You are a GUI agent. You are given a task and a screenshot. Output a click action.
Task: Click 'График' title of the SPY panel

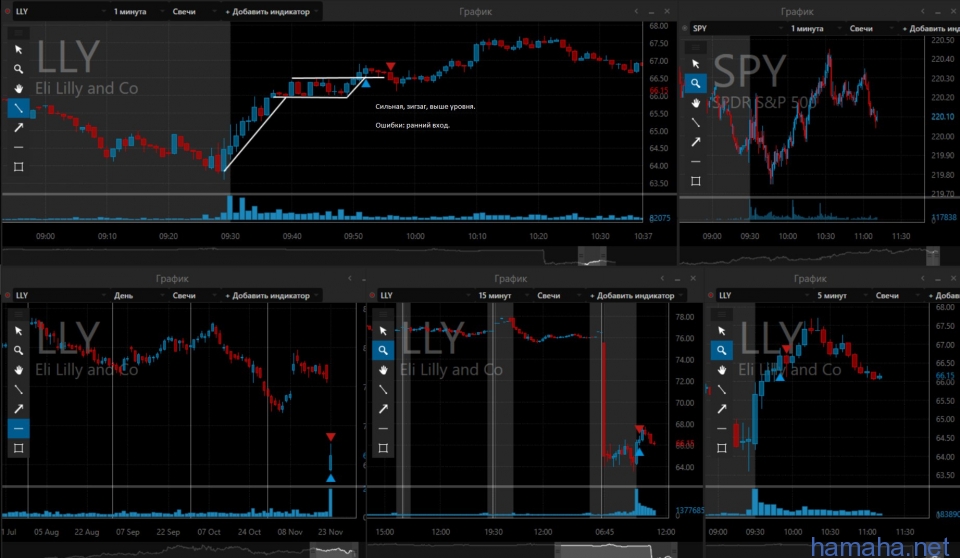tap(797, 12)
